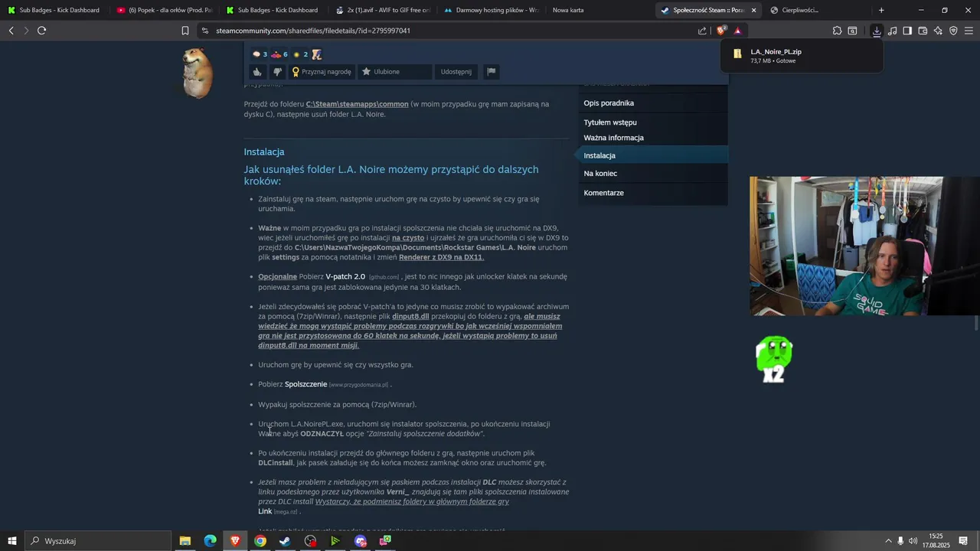Viewport: 980px width, 551px height.
Task: Open the Brave VPN shield icon
Action: pyautogui.click(x=953, y=31)
